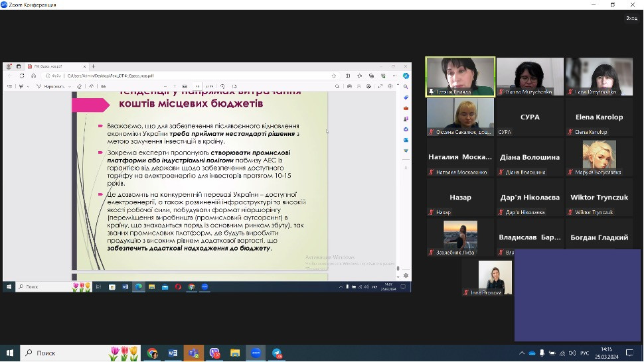The image size is (644, 362).
Task: Click the Copilot icon in shared Edge window
Action: [x=406, y=76]
